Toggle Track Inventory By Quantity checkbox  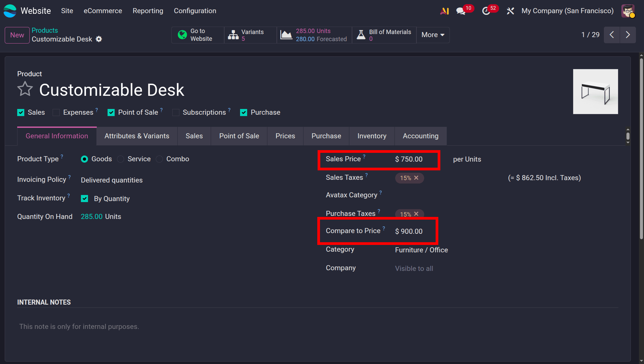84,199
